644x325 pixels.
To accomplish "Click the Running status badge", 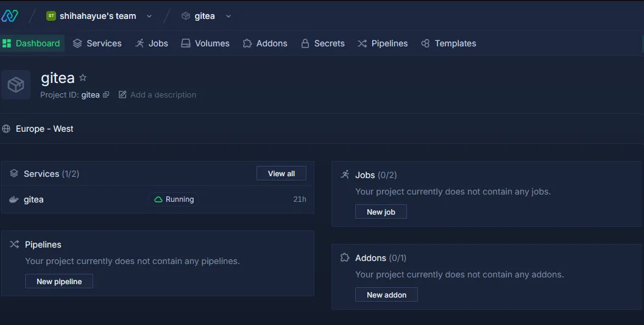I will pos(174,199).
